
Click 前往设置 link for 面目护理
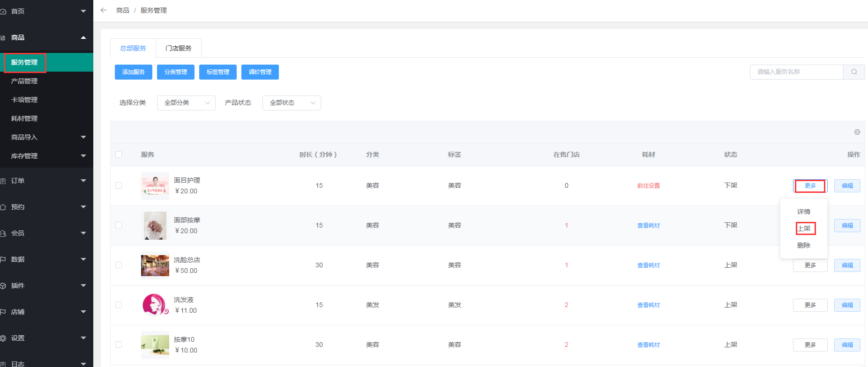[649, 186]
